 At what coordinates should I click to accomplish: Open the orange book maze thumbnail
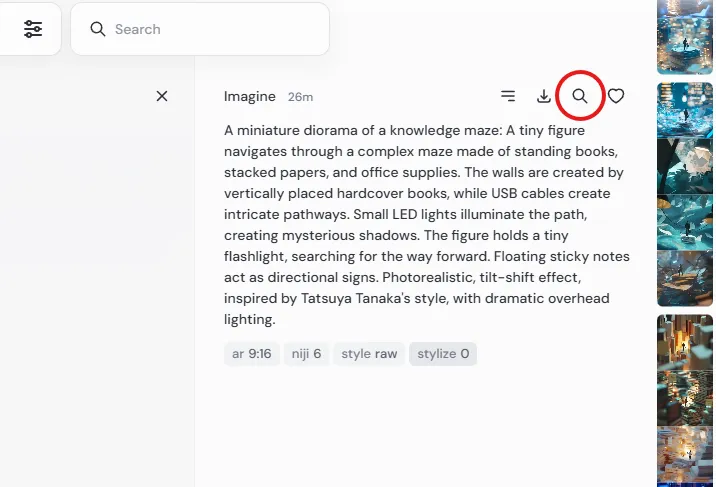(684, 342)
